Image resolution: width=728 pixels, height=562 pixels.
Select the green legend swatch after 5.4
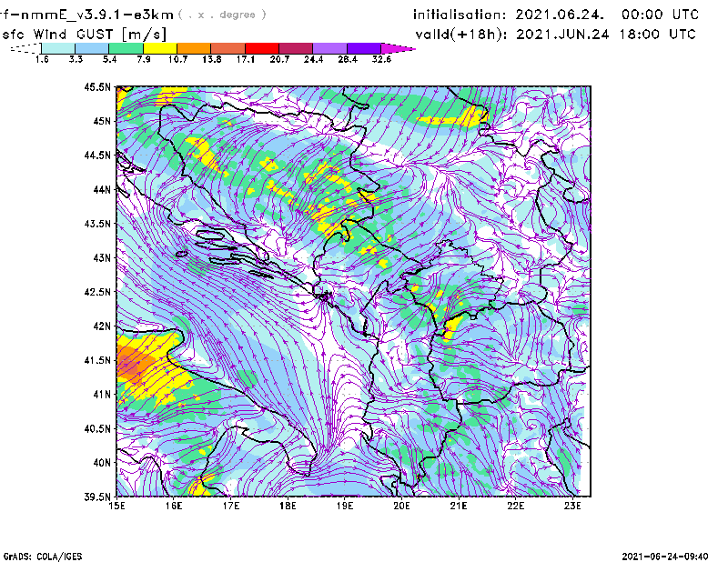point(126,48)
